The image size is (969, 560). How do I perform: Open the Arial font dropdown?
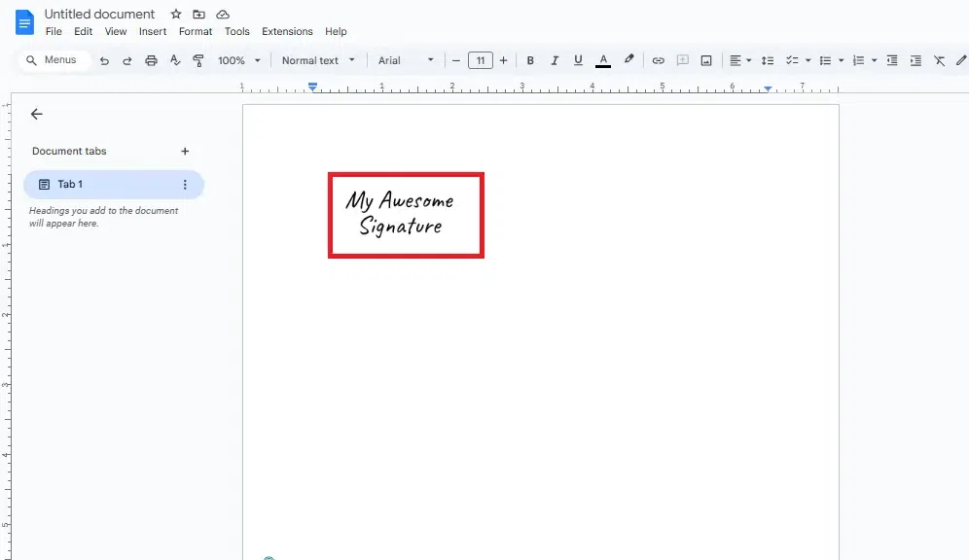[406, 60]
